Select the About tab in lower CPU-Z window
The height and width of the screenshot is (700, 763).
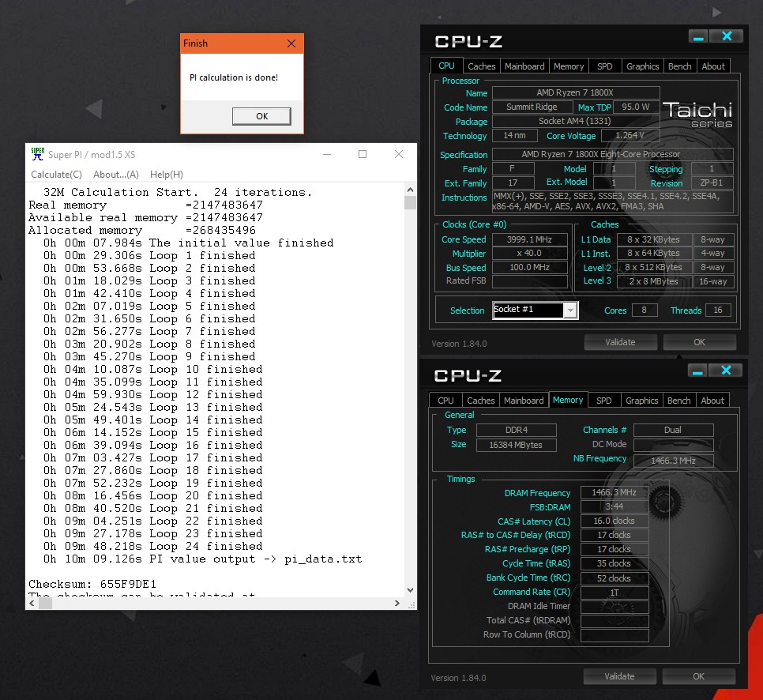(712, 400)
